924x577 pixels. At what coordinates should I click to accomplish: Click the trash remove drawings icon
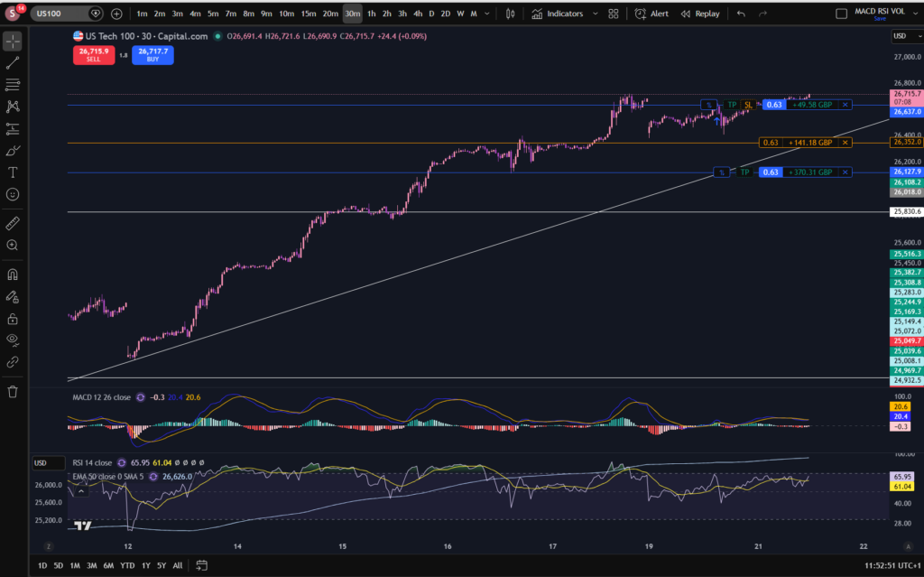13,392
